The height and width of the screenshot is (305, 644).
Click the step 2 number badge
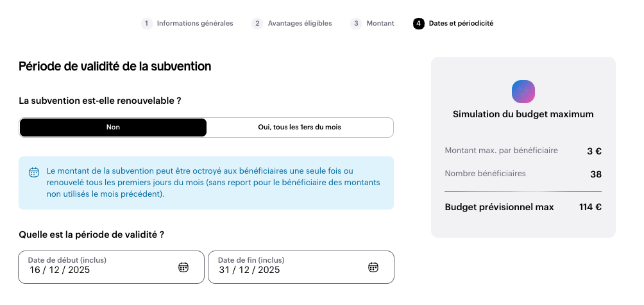[257, 24]
